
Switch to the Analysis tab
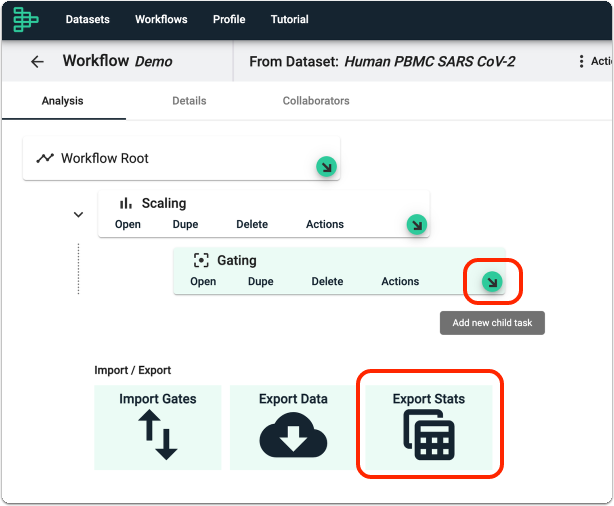pyautogui.click(x=63, y=101)
